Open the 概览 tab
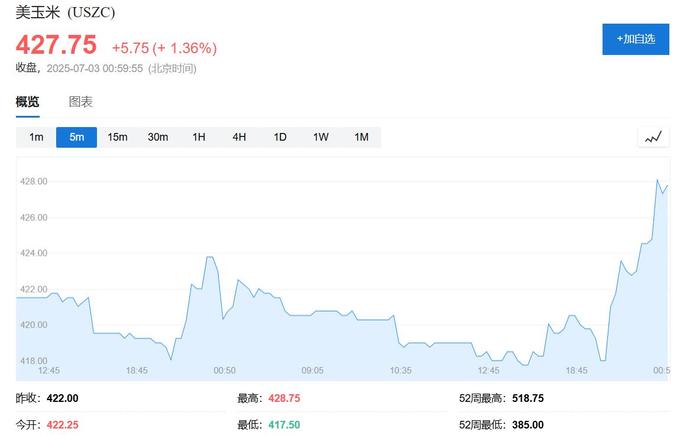680x435 pixels. click(x=28, y=102)
